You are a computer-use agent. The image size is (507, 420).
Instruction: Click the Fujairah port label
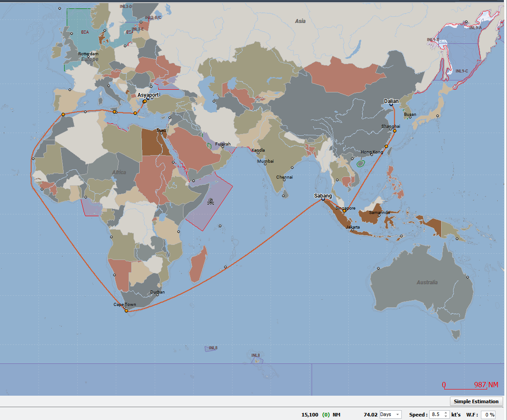223,144
